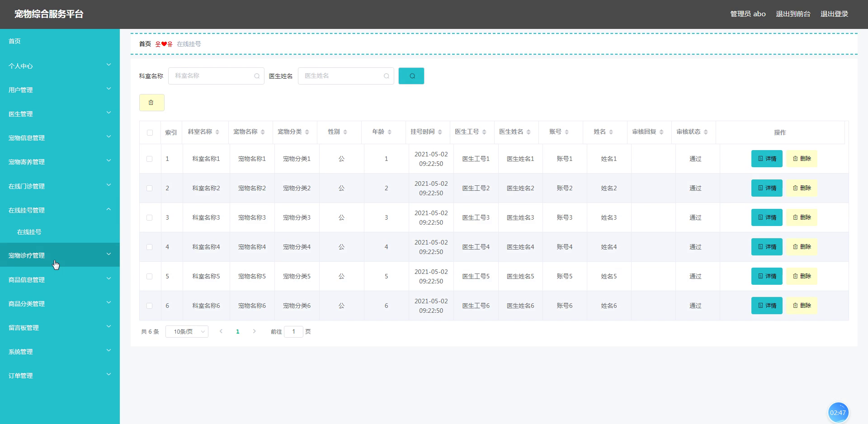
Task: Sort table by 账号 column arrows
Action: 567,132
